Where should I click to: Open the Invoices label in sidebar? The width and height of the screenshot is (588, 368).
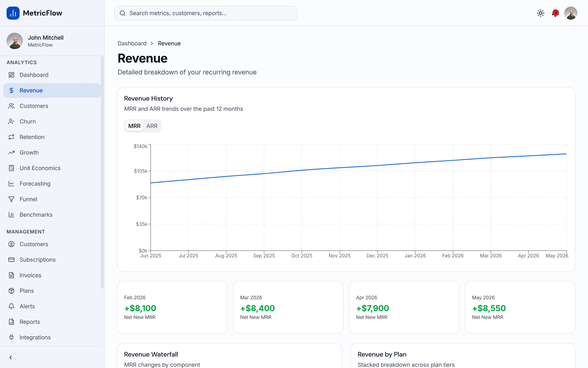pos(30,275)
